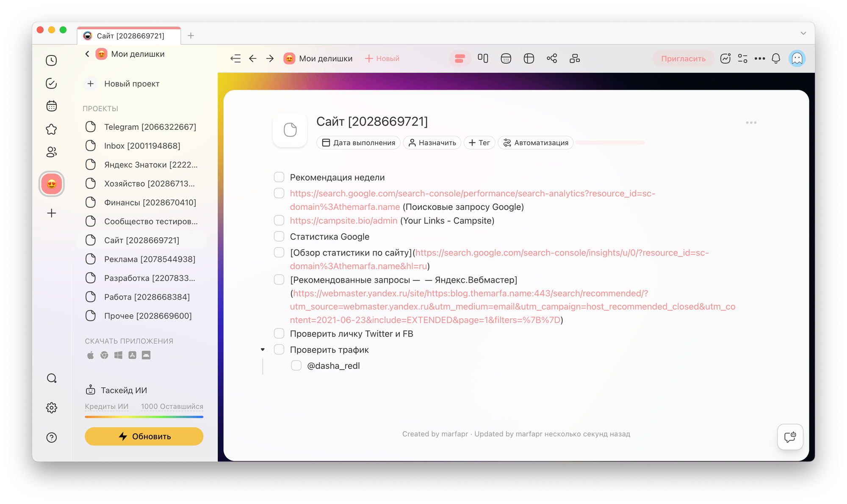Open notifications bell icon
The height and width of the screenshot is (504, 847).
[x=776, y=58]
